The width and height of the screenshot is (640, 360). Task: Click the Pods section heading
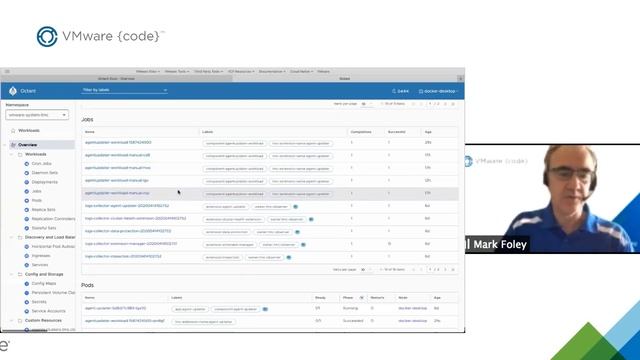tap(87, 285)
